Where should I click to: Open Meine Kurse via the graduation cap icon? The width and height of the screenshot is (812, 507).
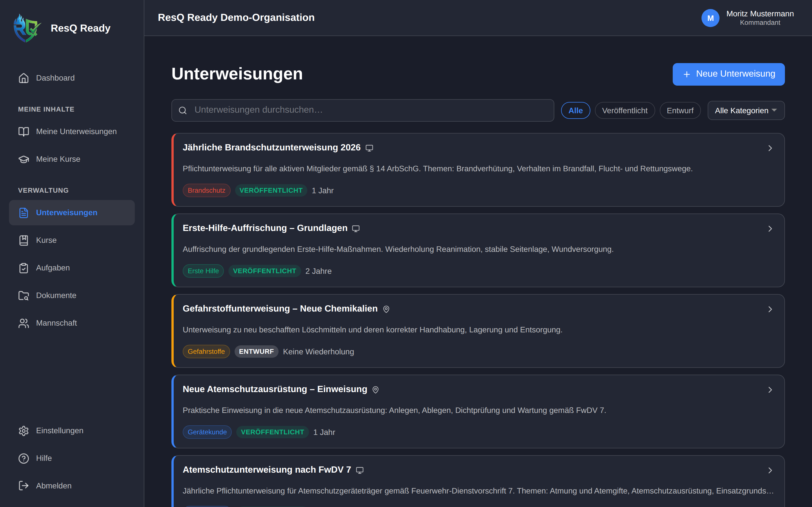(23, 159)
